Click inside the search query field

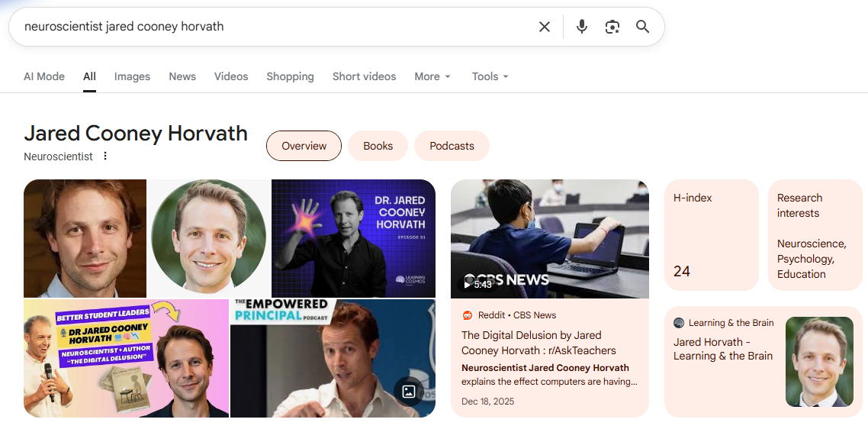(x=267, y=27)
